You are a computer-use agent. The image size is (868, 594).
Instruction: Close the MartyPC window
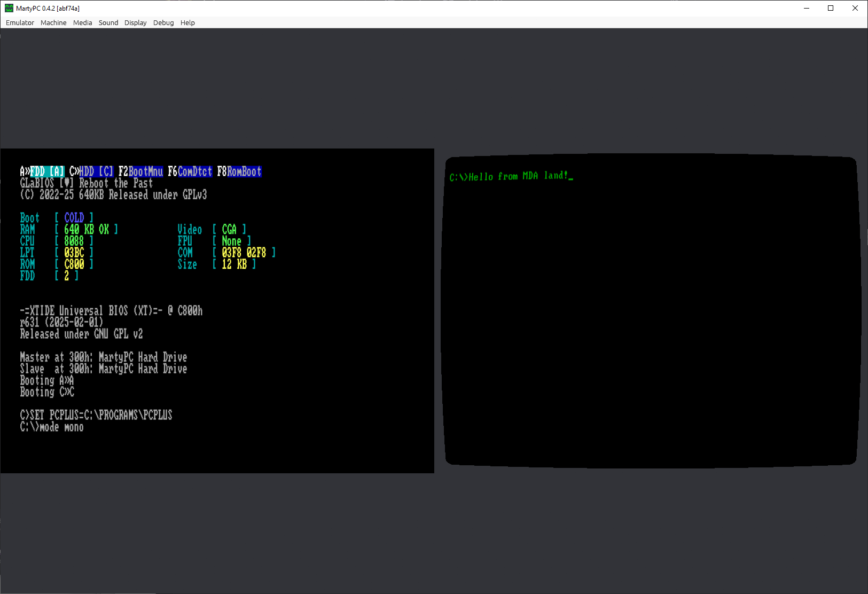855,8
